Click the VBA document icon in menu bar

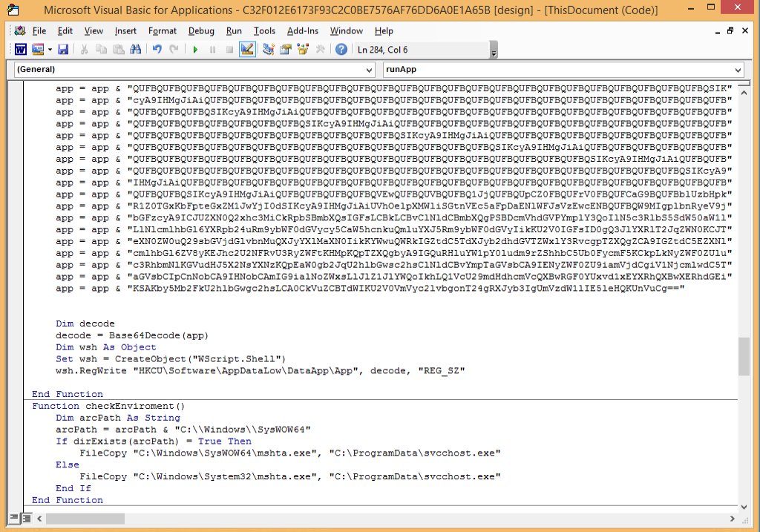click(19, 30)
